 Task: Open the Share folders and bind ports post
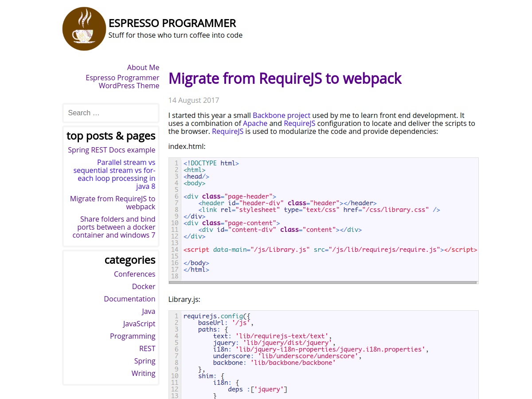tap(113, 227)
